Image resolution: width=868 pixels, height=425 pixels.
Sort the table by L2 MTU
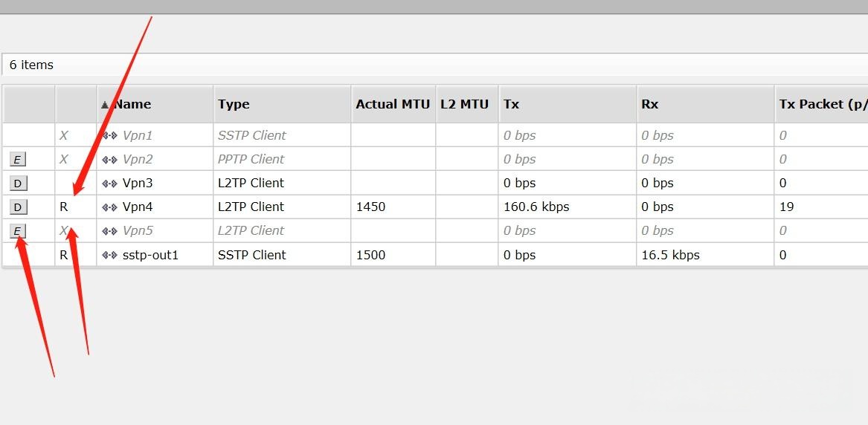(x=464, y=104)
